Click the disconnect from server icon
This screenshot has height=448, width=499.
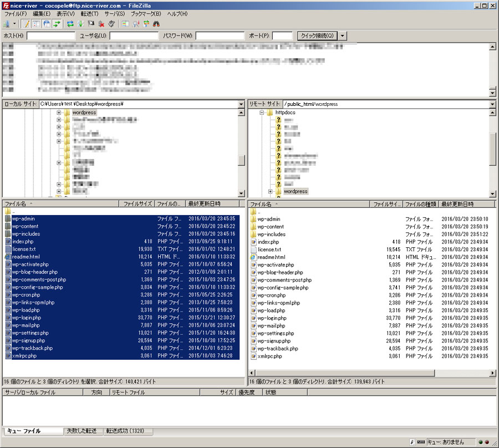coord(101,24)
